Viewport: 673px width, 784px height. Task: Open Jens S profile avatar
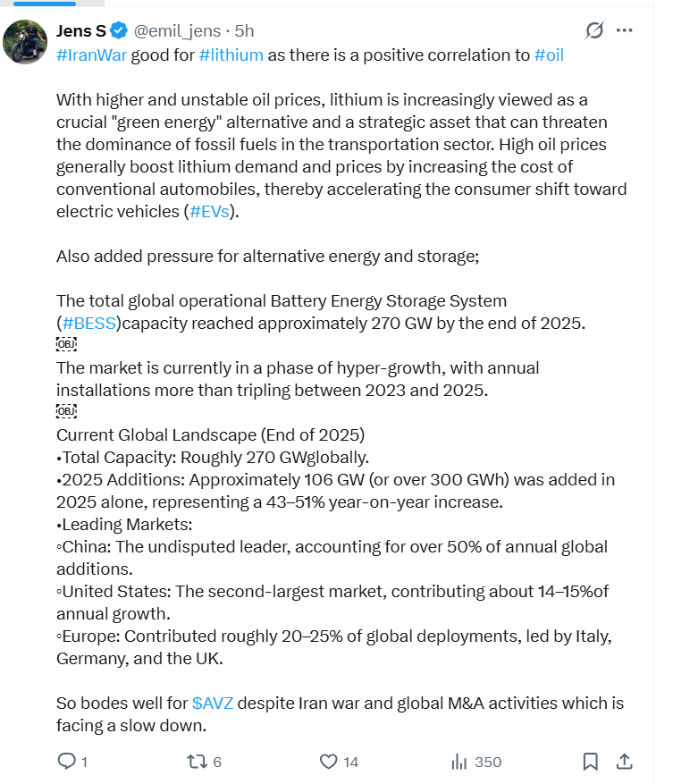[x=26, y=42]
